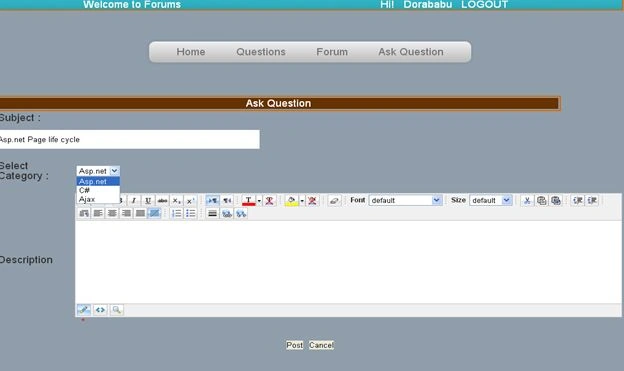Image resolution: width=624 pixels, height=371 pixels.
Task: Apply strikethrough using the abc icon
Action: [162, 201]
